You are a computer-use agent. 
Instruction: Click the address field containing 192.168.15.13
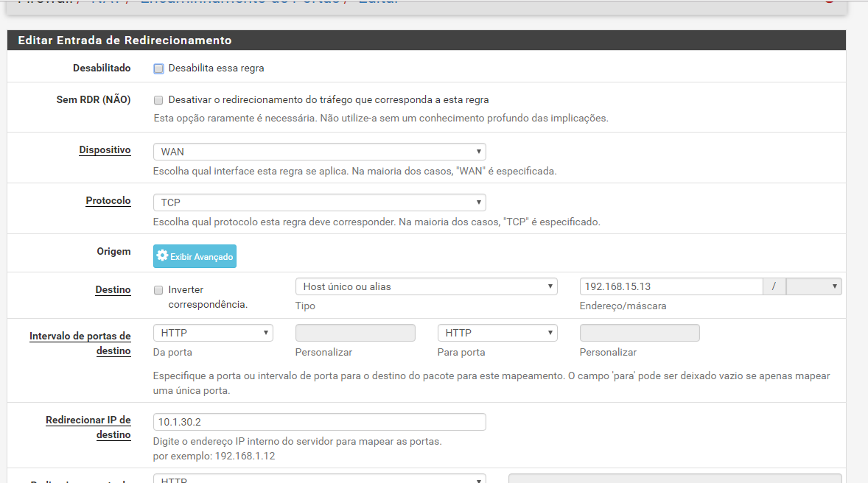pos(671,286)
